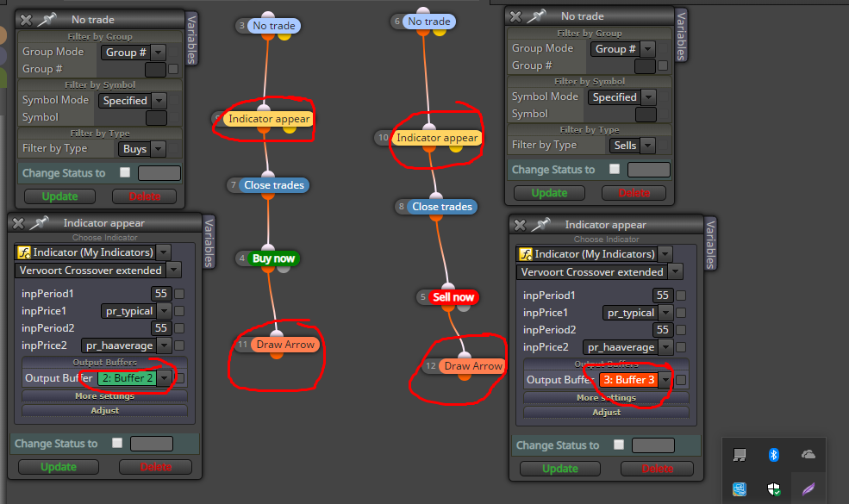Enable Change Status to in left Indicator panel
The height and width of the screenshot is (504, 849).
117,443
